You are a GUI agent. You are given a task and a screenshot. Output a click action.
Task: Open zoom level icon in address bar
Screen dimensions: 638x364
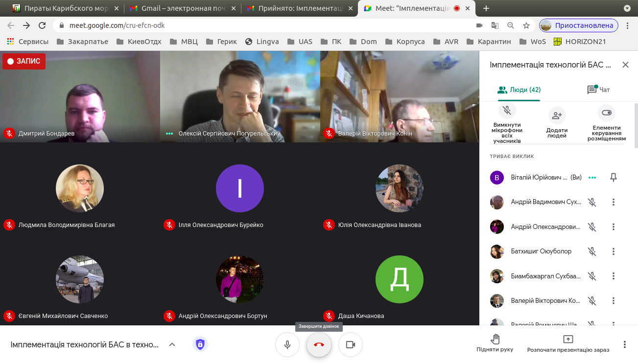pos(511,25)
